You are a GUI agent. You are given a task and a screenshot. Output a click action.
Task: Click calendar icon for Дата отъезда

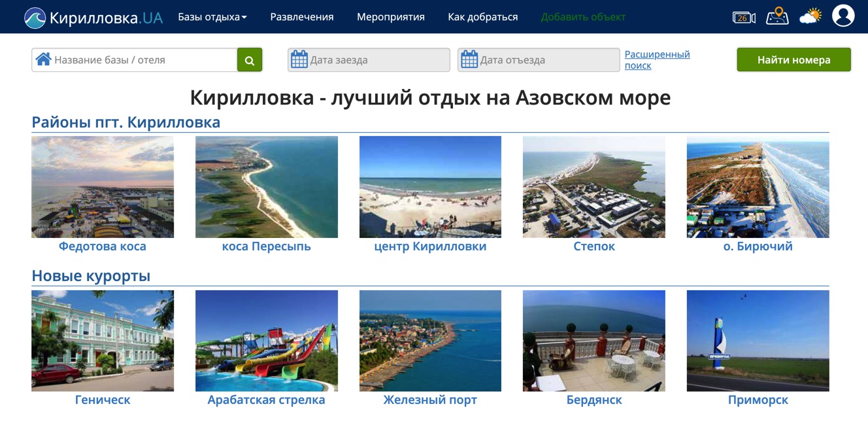(x=469, y=59)
